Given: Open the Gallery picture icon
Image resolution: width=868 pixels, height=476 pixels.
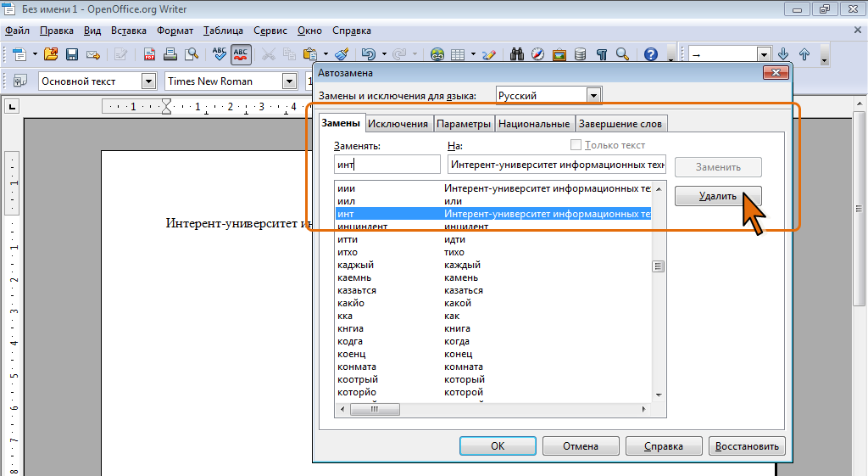Looking at the screenshot, I should tap(559, 54).
